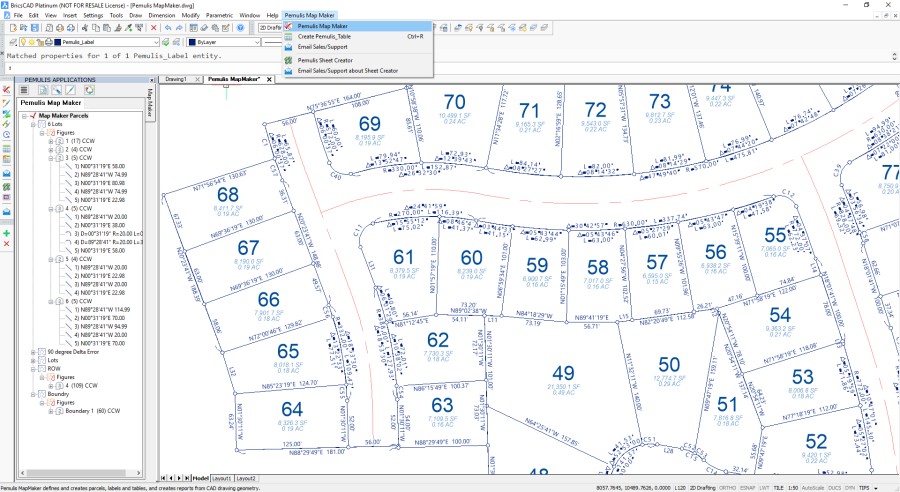Open the File menu
Screen dimensions: 900x492
(x=18, y=16)
